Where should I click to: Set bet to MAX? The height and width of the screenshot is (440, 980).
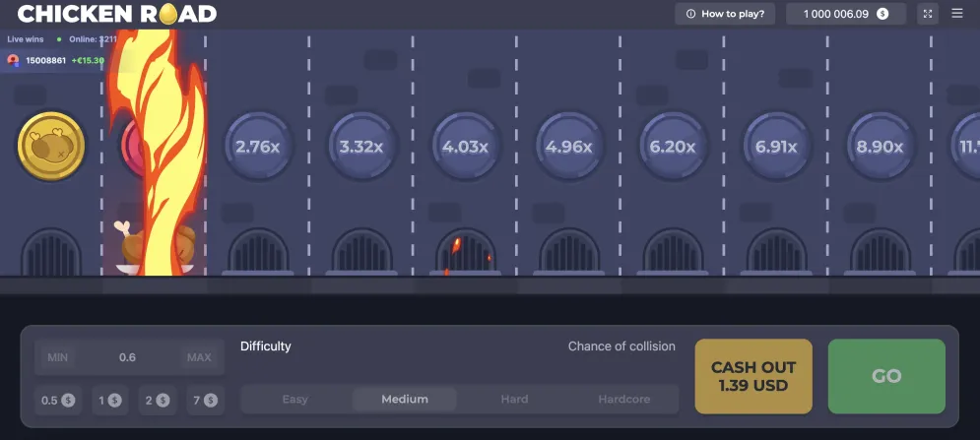point(199,357)
